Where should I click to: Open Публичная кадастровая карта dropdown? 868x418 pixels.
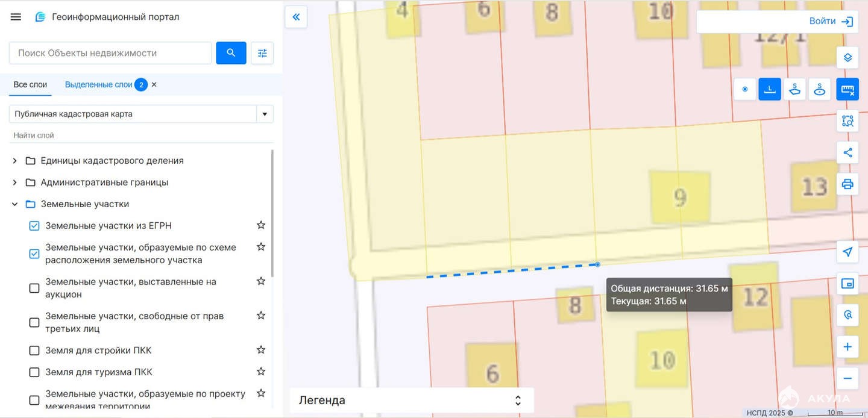(264, 114)
